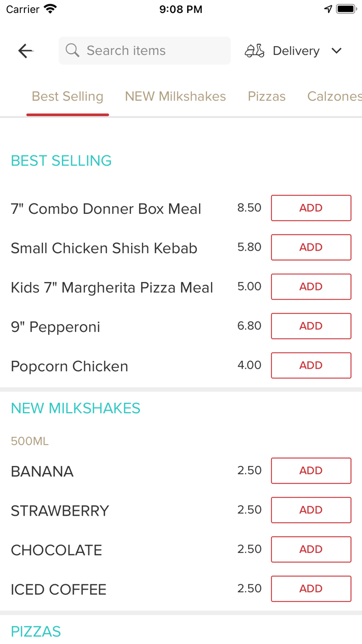Open the Pizzas category tab

click(266, 96)
